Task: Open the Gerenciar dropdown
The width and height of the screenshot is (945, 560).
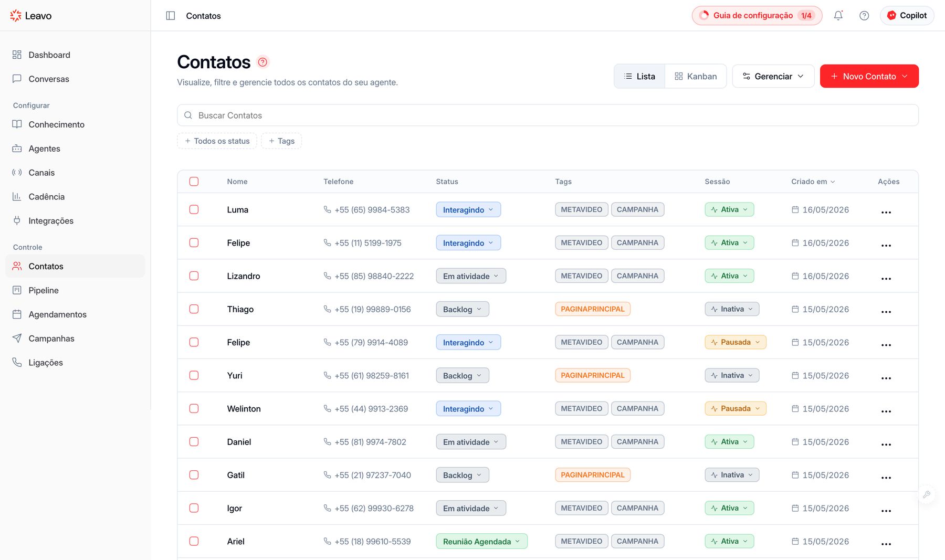Action: [773, 76]
